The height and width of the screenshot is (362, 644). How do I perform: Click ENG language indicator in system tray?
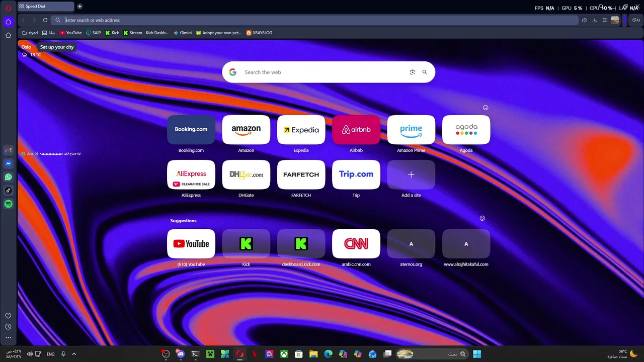[50, 354]
